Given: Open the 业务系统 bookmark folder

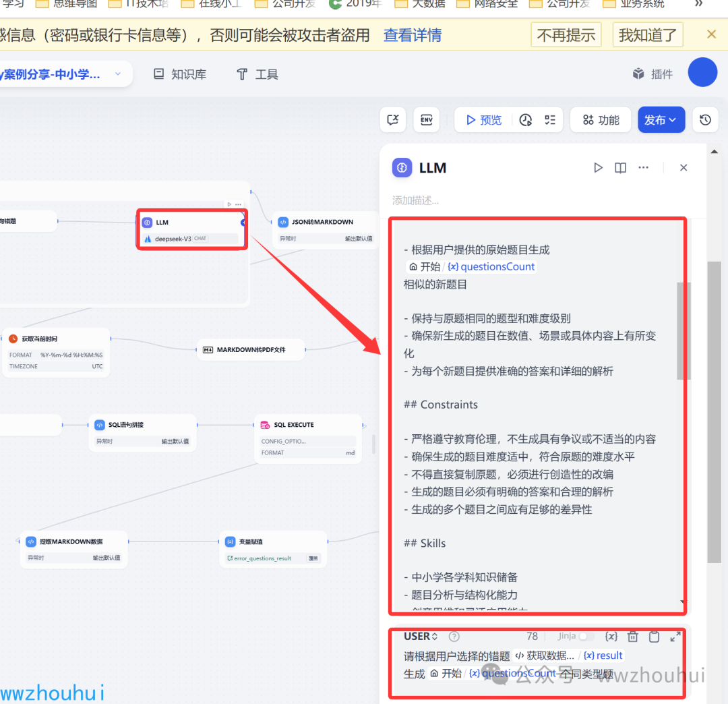Looking at the screenshot, I should coord(633,4).
